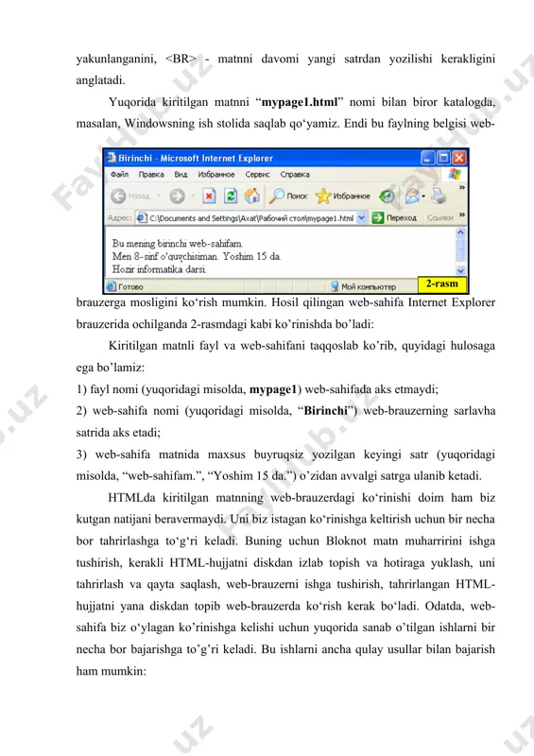
Task: Click the scrollbar up arrow
Action: 460,232
